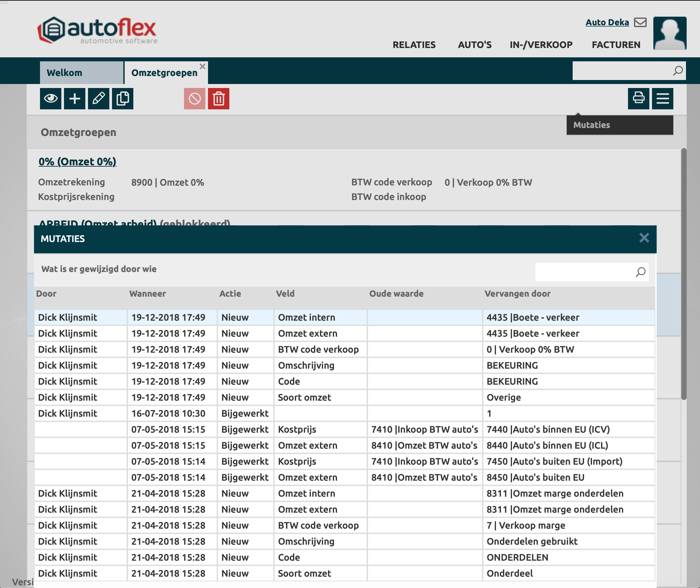Image resolution: width=700 pixels, height=588 pixels.
Task: Click the envelope mail icon
Action: pos(640,22)
